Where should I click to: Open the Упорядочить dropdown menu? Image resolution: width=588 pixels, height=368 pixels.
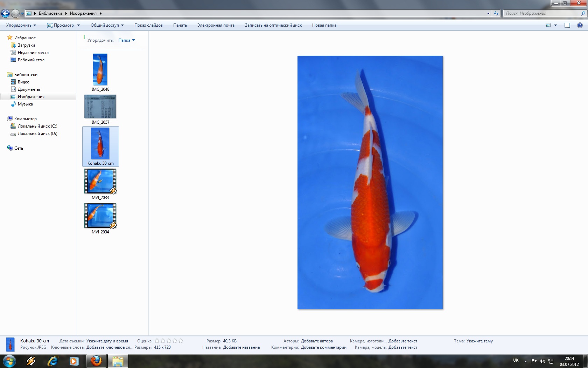tap(21, 25)
